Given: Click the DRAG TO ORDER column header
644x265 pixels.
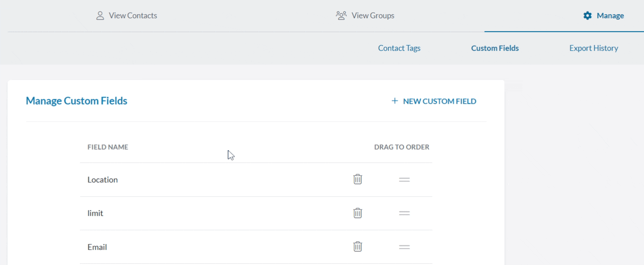Looking at the screenshot, I should pos(401,147).
